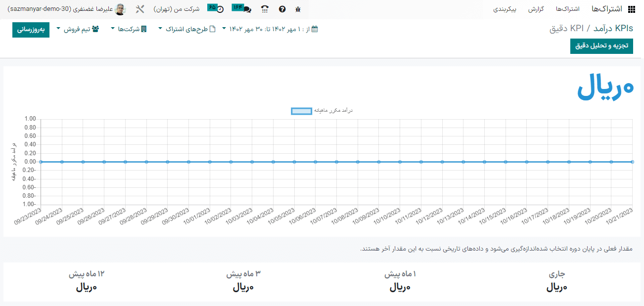The image size is (644, 306).
Task: Open the softphone dialer icon
Action: (265, 9)
